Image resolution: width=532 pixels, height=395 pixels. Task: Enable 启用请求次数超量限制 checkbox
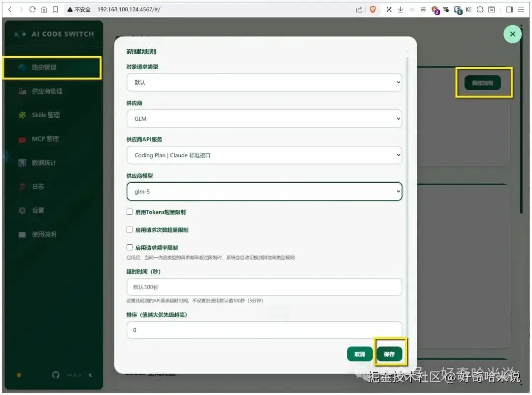(130, 230)
